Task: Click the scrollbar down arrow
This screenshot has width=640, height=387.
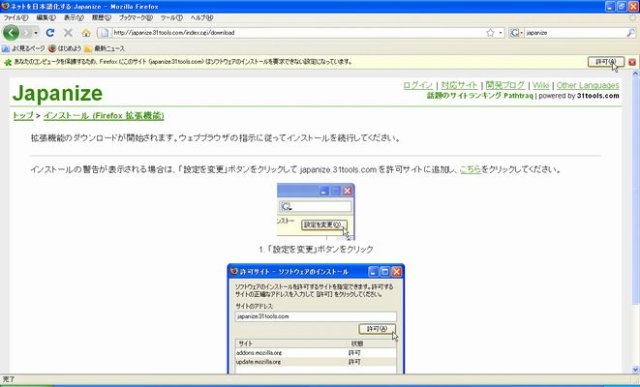Action: click(636, 370)
